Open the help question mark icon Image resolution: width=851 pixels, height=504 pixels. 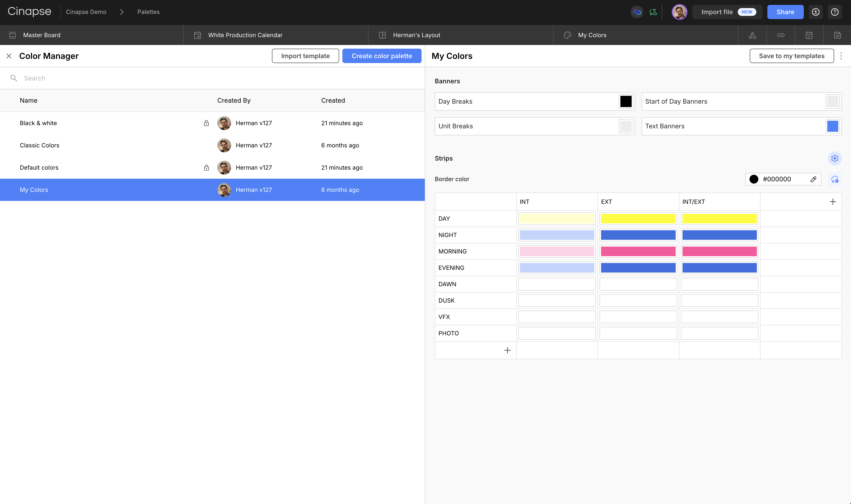(834, 12)
